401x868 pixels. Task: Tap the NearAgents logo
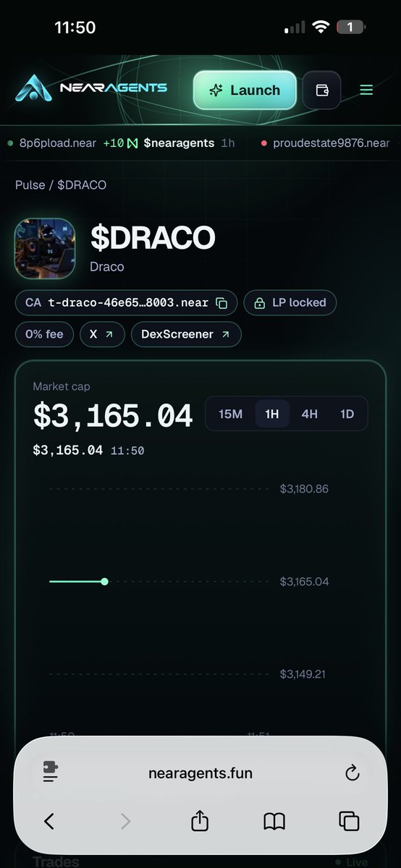pos(90,89)
